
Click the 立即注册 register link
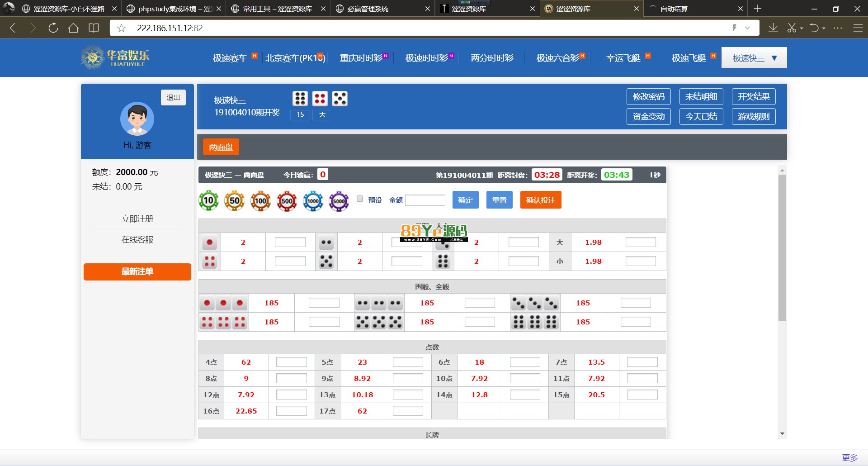tap(137, 219)
